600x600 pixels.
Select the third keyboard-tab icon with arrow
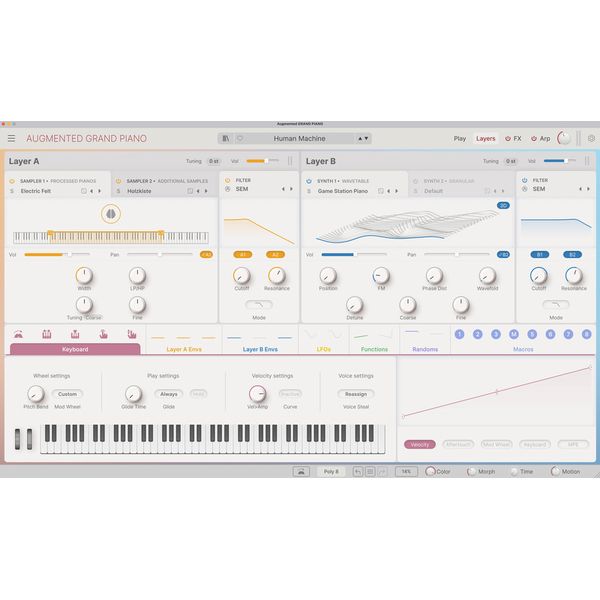(75, 334)
